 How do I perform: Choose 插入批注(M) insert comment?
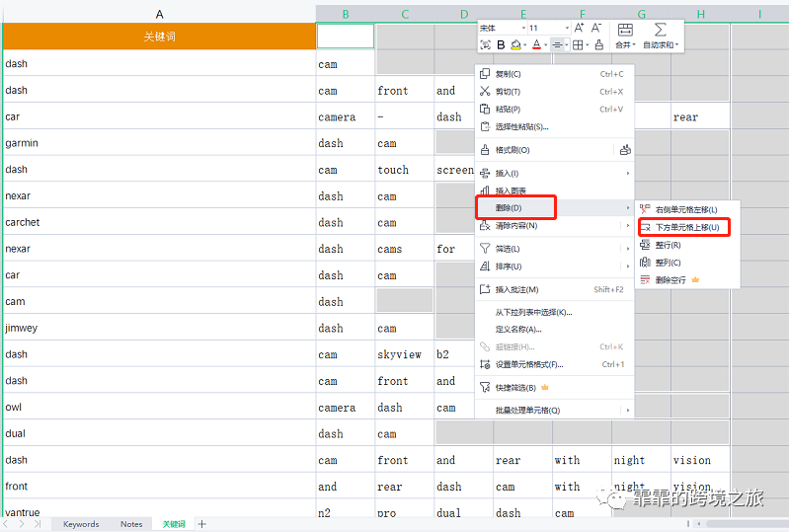pos(555,289)
